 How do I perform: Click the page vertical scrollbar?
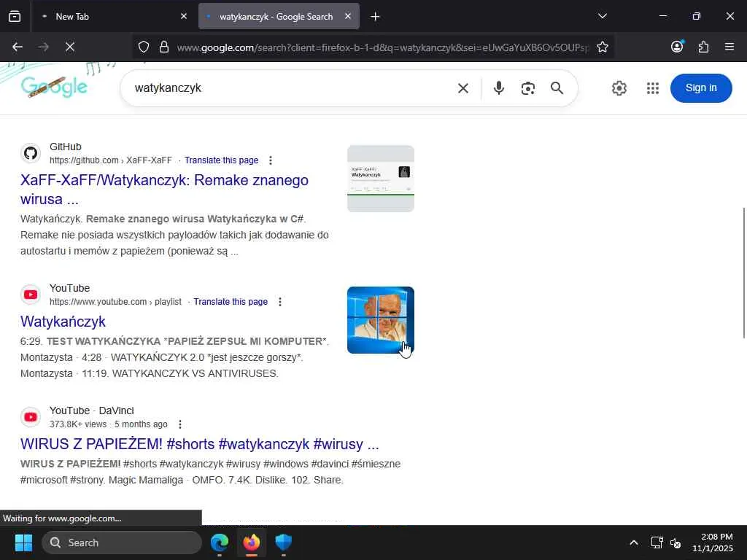tap(744, 273)
